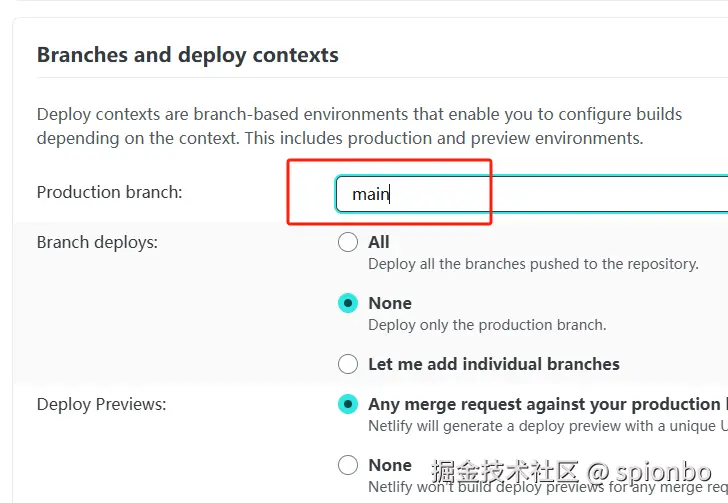Viewport: 728px width, 503px height.
Task: Select the 'Any merge request' Deploy Previews radio
Action: coord(348,404)
